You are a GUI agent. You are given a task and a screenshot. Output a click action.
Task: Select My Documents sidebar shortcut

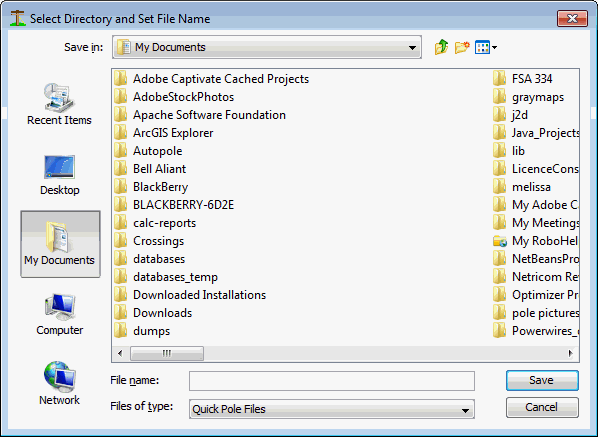point(60,244)
